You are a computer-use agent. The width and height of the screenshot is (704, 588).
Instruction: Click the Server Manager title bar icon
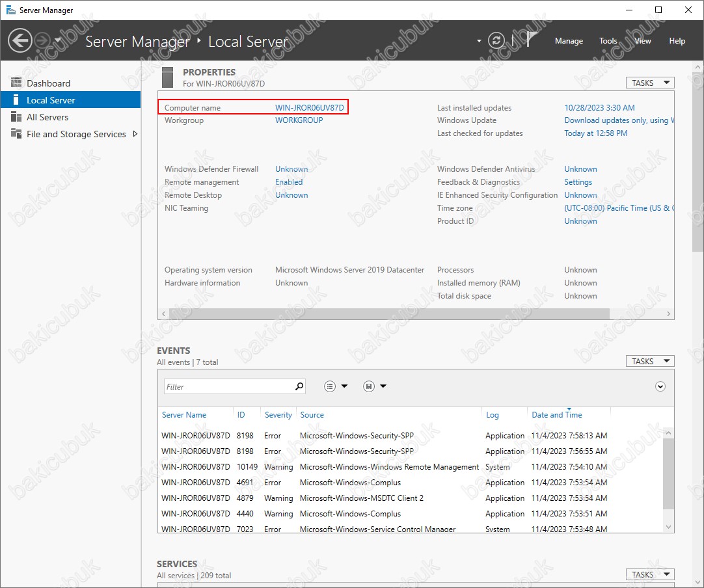pos(10,10)
